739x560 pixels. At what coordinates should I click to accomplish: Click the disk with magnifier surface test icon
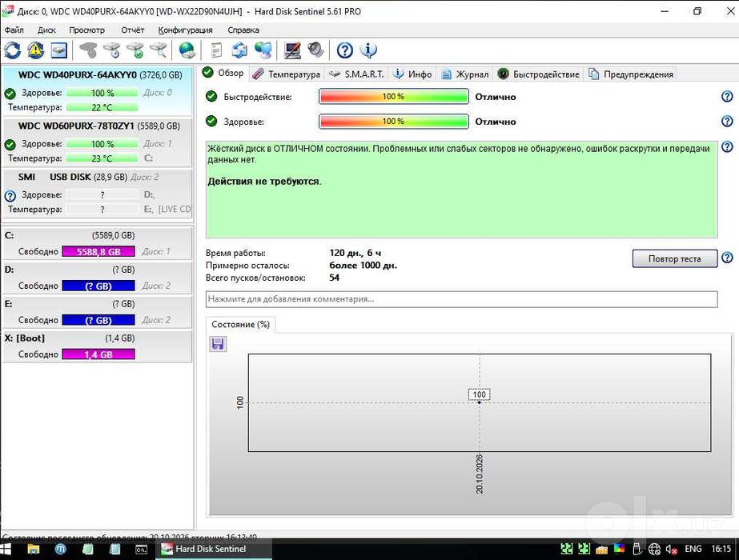tap(159, 50)
